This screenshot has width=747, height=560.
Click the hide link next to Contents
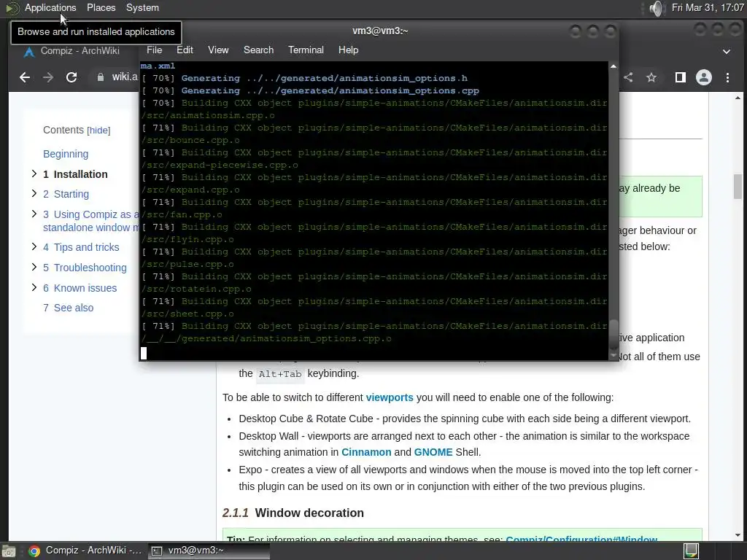(98, 131)
